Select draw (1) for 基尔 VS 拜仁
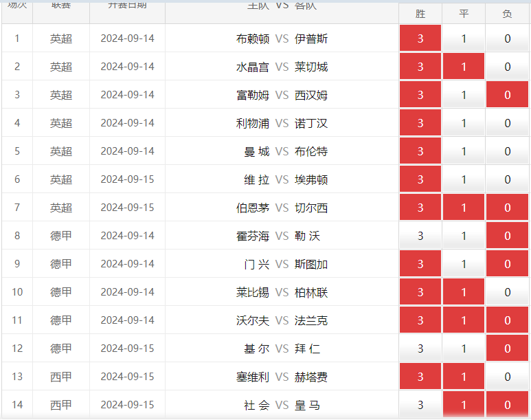Screen dimensions: 531x420 coord(464,347)
